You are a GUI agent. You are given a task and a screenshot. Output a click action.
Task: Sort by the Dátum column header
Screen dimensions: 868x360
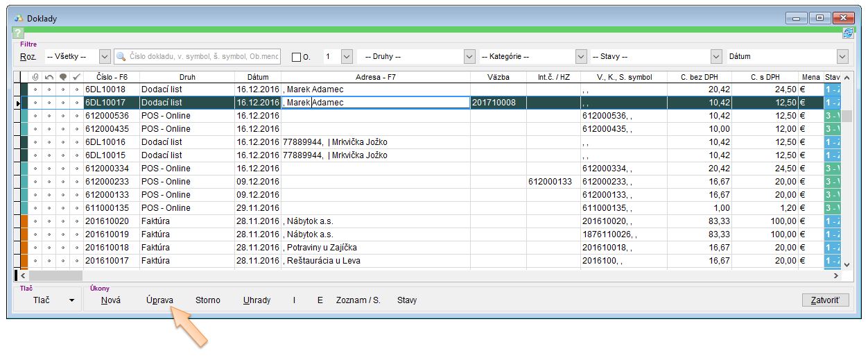(x=257, y=77)
